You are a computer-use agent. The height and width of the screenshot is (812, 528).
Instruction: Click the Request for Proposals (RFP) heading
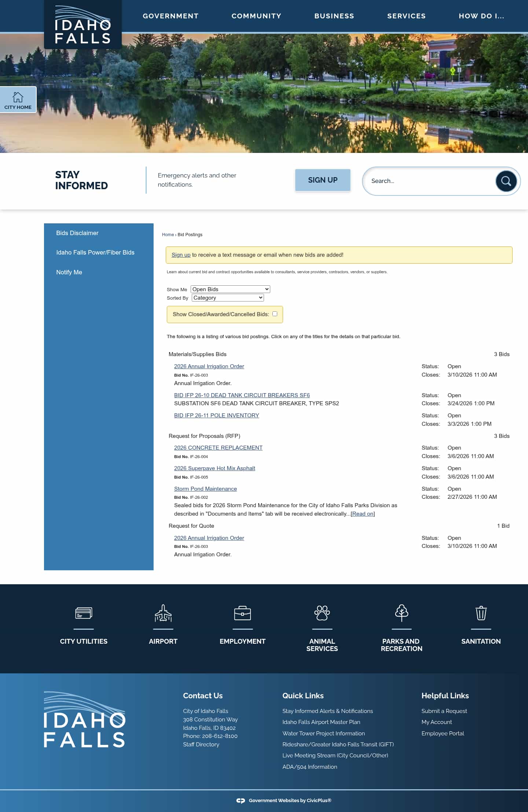click(204, 436)
